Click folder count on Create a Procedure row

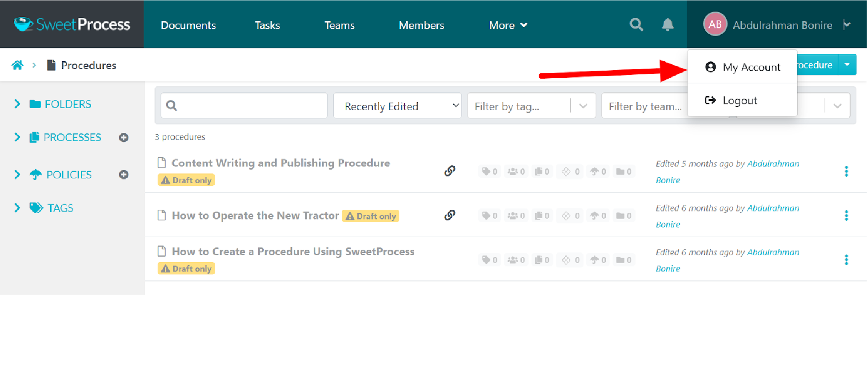point(624,259)
